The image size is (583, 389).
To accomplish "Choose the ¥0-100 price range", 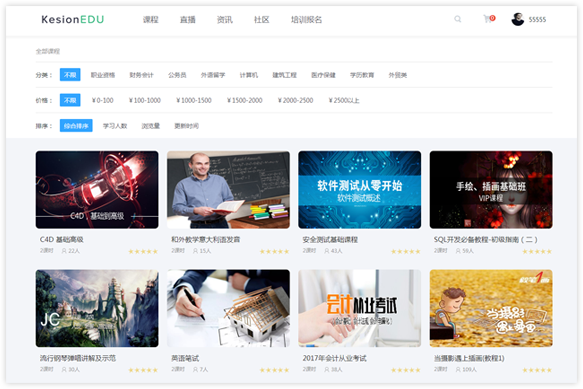I will 103,100.
